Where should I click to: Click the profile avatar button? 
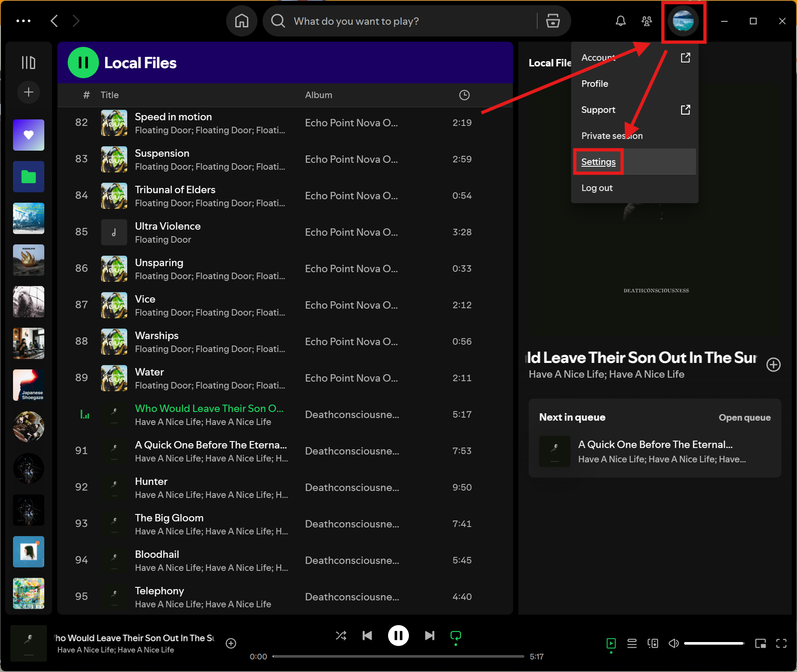[x=683, y=21]
